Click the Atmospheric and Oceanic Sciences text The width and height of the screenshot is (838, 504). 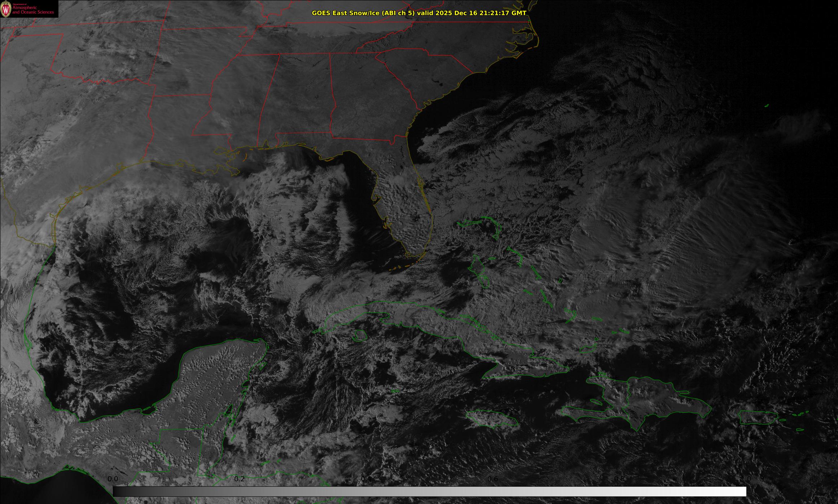(x=33, y=10)
